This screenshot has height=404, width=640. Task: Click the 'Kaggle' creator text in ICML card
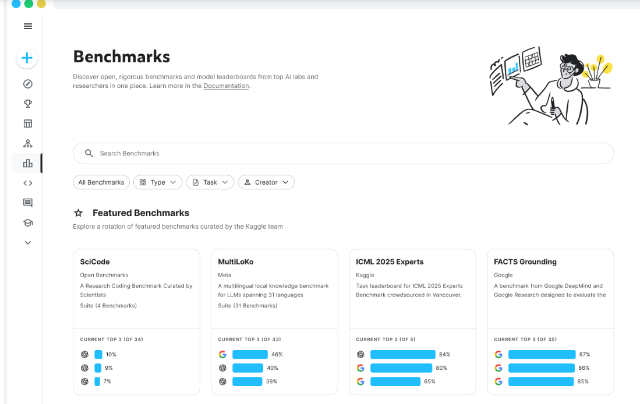[x=365, y=275]
